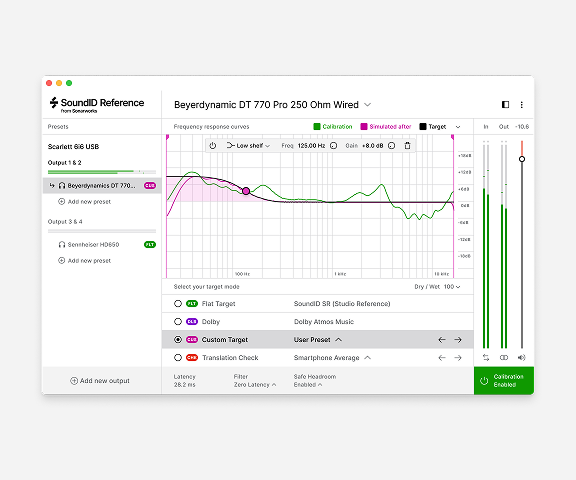Click the Output 3 & 4 label

65,222
